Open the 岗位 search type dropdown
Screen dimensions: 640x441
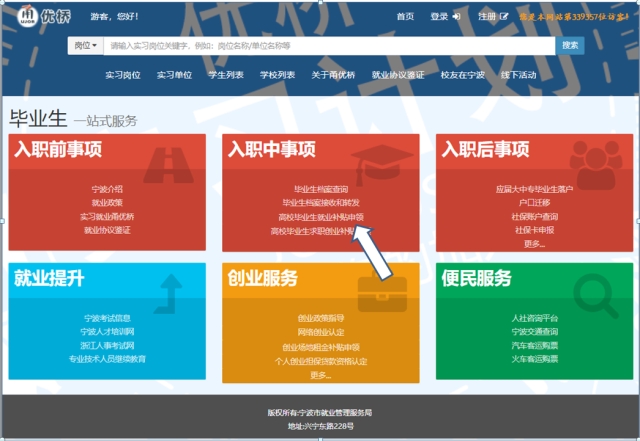click(86, 45)
